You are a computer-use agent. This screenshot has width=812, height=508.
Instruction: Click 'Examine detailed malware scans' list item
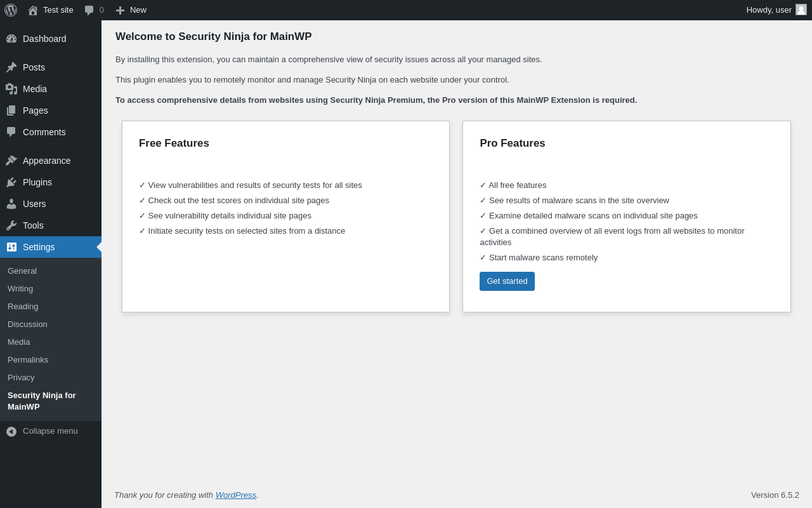[589, 216]
